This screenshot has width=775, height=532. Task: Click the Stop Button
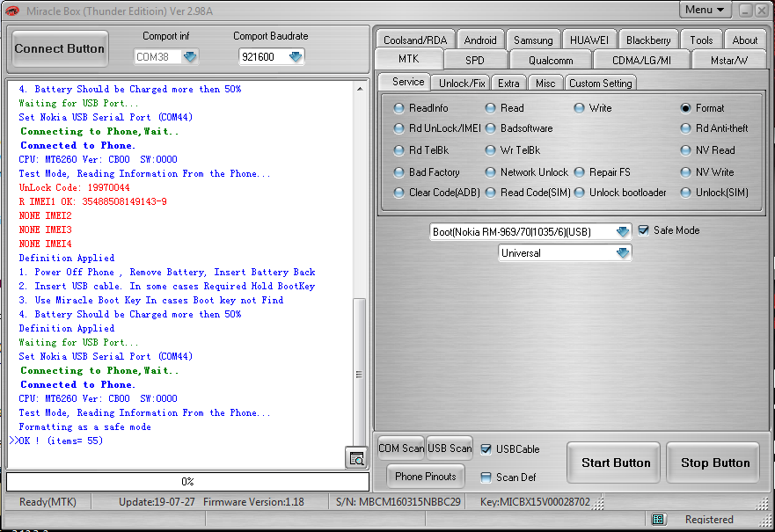(x=713, y=463)
